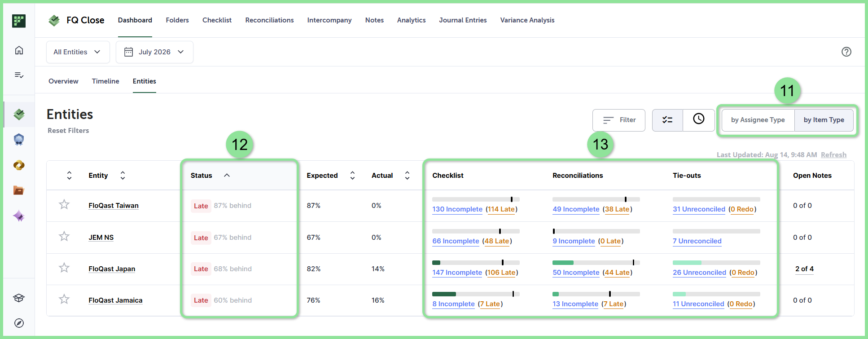Screen dimensions: 868x339
Task: Open the JEM NS entity link
Action: 101,238
